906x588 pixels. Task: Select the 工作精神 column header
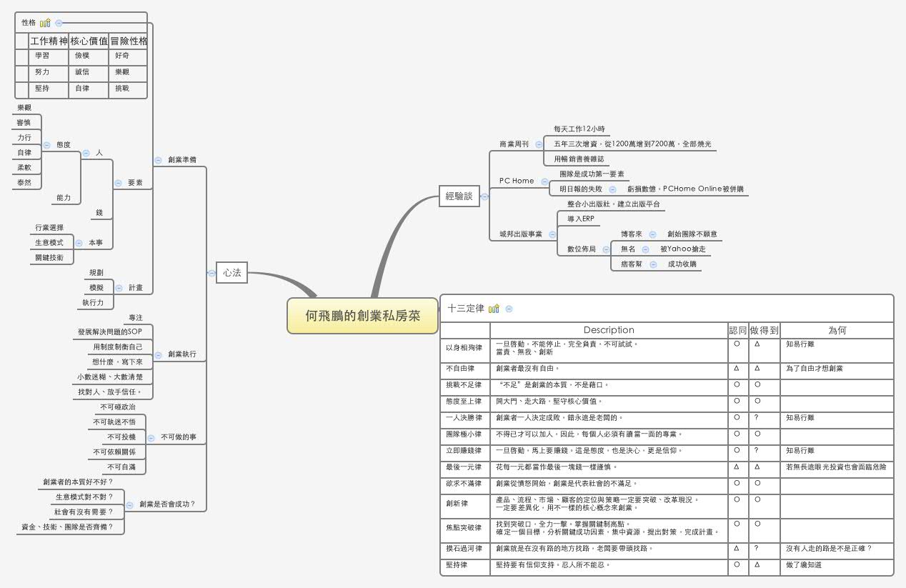pos(49,41)
